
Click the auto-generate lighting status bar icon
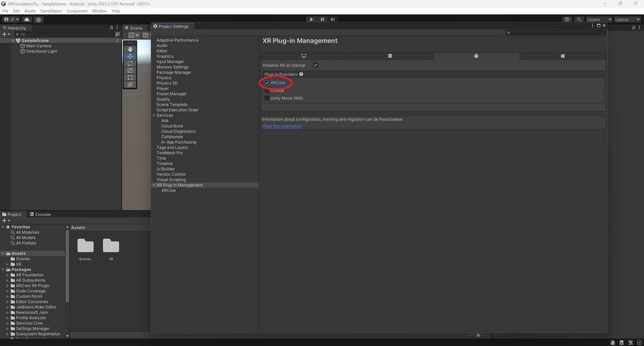coord(631,342)
